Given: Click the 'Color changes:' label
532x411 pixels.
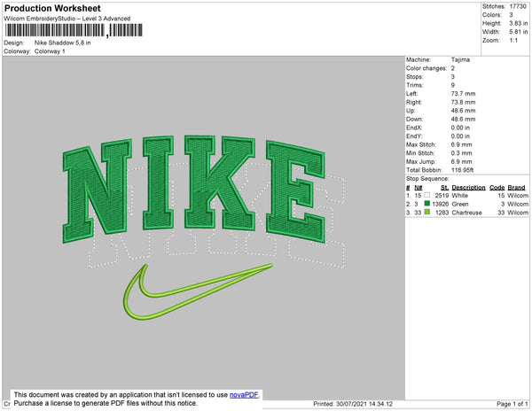Looking at the screenshot, I should (x=426, y=68).
